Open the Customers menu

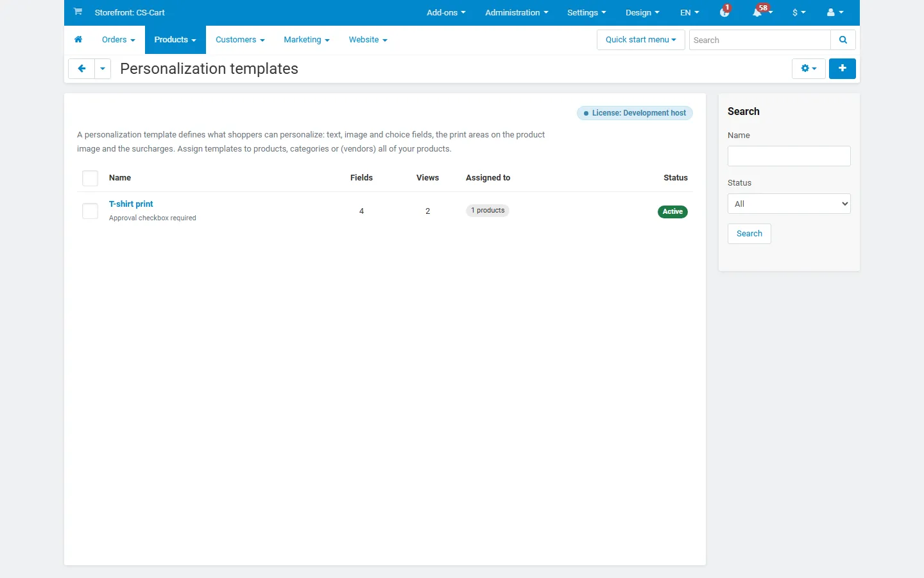pyautogui.click(x=240, y=40)
